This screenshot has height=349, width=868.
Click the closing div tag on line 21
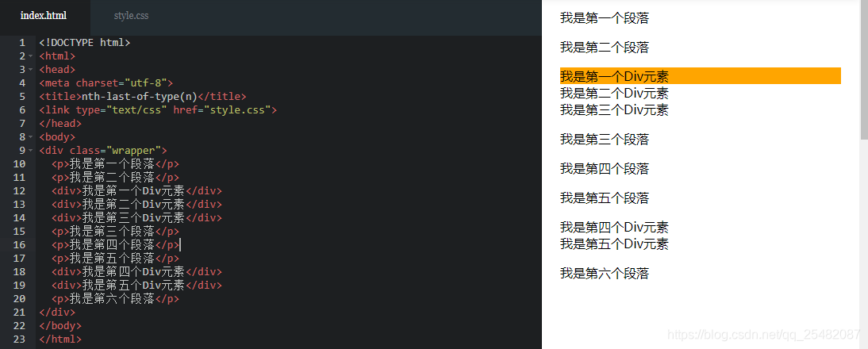(57, 313)
